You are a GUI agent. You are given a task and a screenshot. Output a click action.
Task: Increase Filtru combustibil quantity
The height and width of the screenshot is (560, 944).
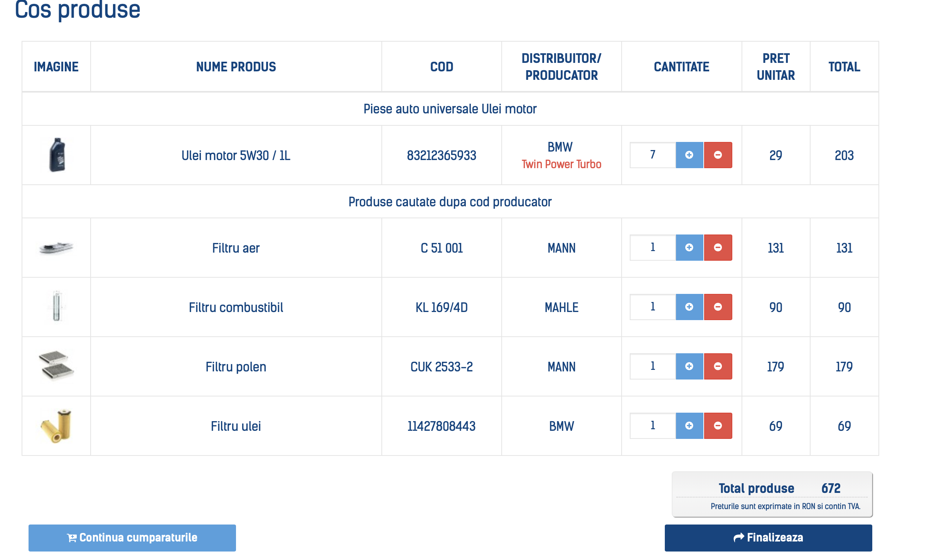689,307
